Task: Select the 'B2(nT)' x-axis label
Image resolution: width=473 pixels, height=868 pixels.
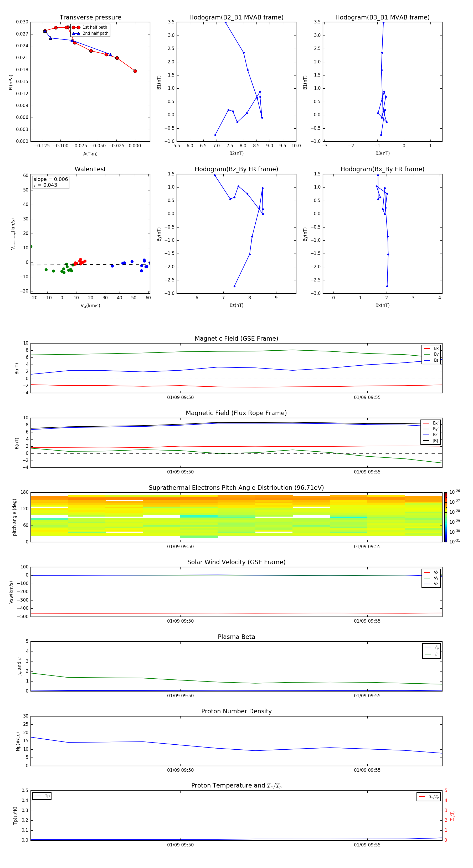Action: pyautogui.click(x=236, y=153)
